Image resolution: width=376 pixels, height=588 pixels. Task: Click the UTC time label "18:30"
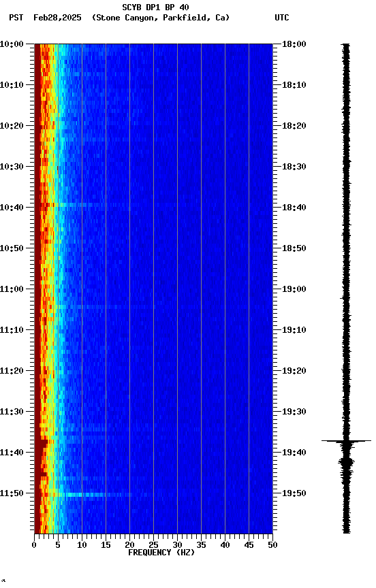[294, 167]
